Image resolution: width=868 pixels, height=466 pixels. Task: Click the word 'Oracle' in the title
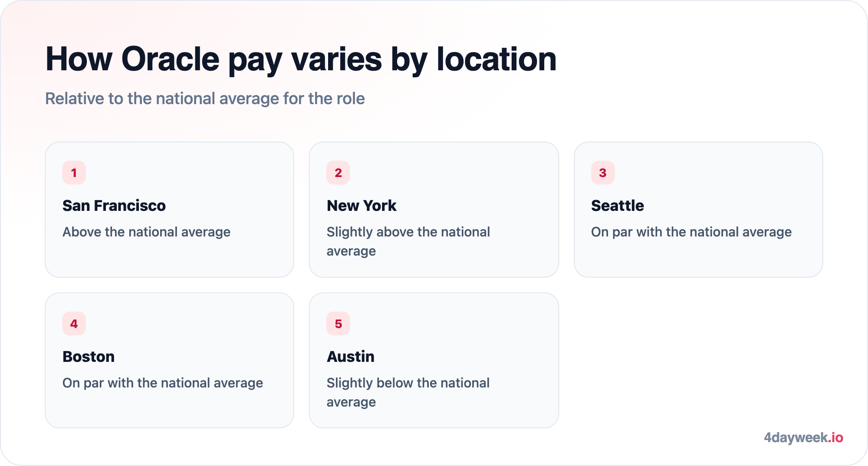(171, 59)
